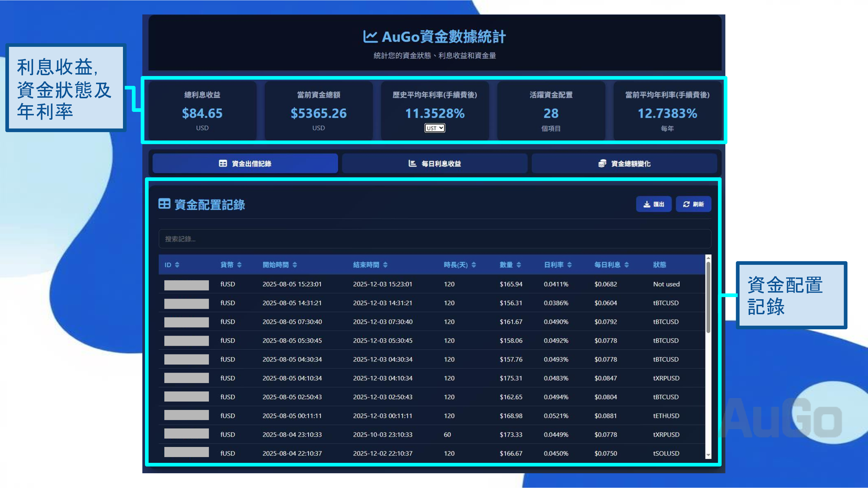Sort table by 貨幣 column arrows
The height and width of the screenshot is (488, 868).
click(x=239, y=265)
